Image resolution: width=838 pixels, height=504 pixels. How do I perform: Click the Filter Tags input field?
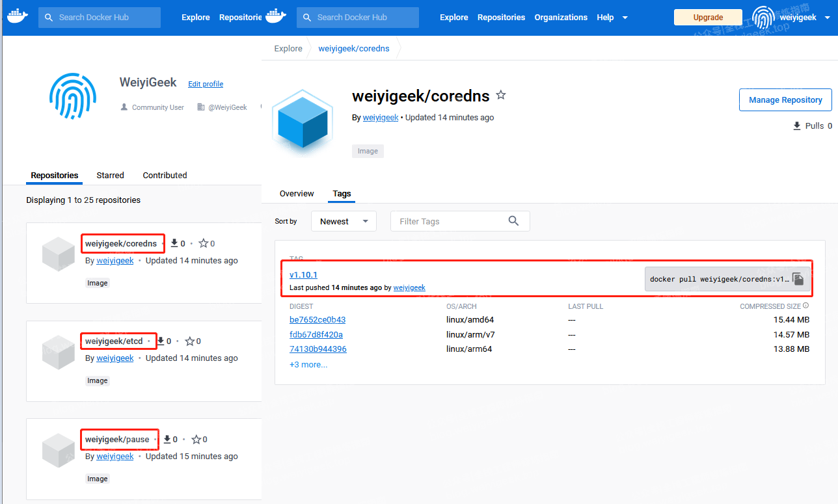460,221
